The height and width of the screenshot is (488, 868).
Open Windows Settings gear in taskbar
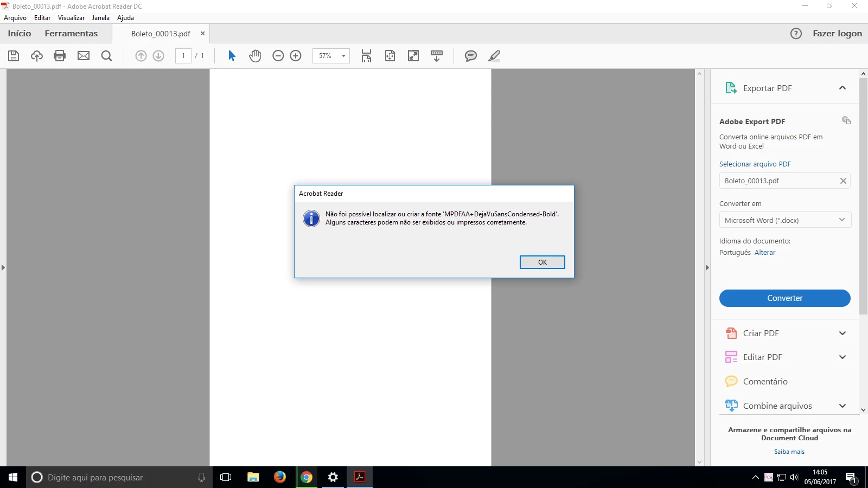point(333,477)
